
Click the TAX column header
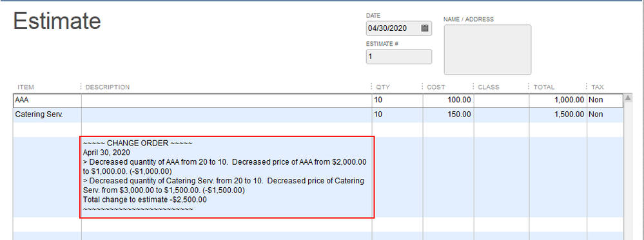(x=598, y=87)
